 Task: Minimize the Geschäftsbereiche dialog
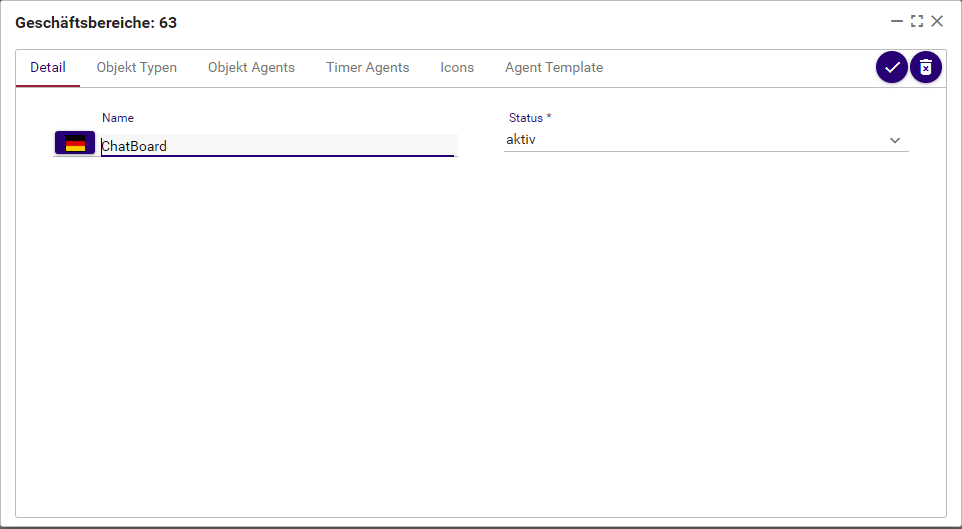897,21
